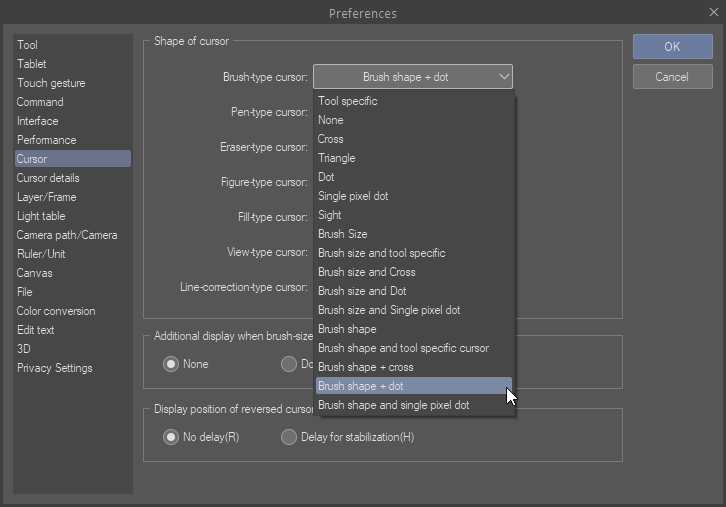The height and width of the screenshot is (507, 726).
Task: Enable 'No delay(R)' radio button
Action: coord(171,437)
